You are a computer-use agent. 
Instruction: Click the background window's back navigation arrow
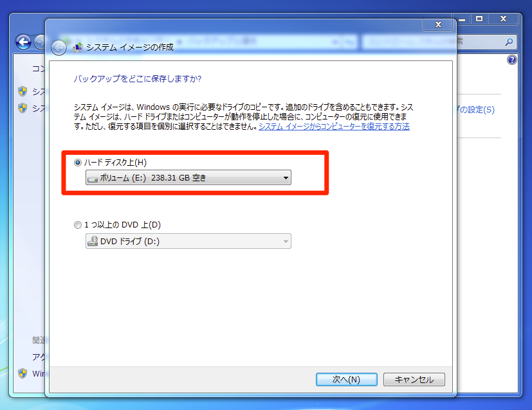coord(23,42)
